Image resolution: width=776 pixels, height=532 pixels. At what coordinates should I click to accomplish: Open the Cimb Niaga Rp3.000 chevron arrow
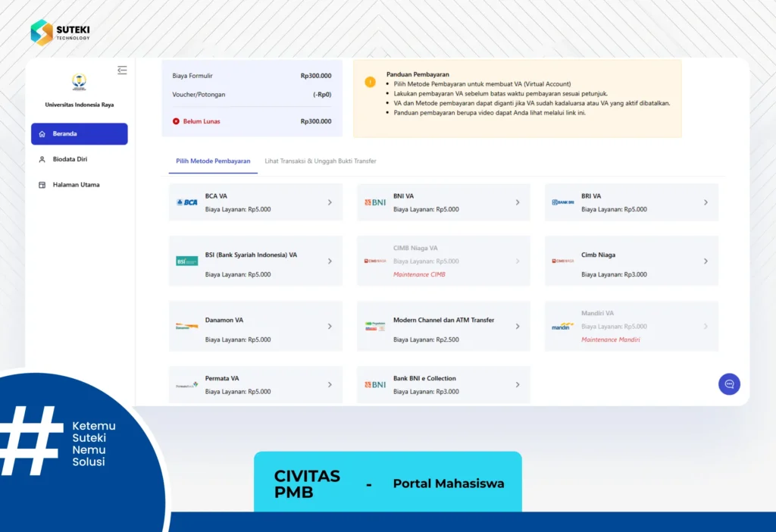click(706, 261)
